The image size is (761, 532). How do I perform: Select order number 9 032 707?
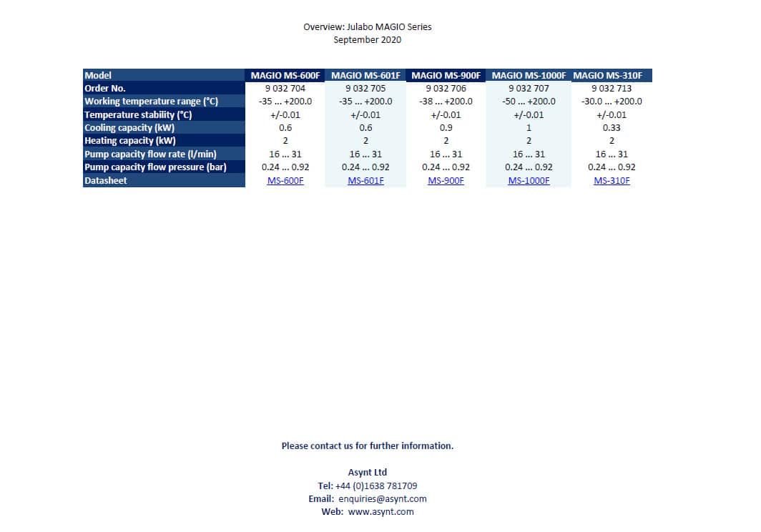pyautogui.click(x=529, y=89)
